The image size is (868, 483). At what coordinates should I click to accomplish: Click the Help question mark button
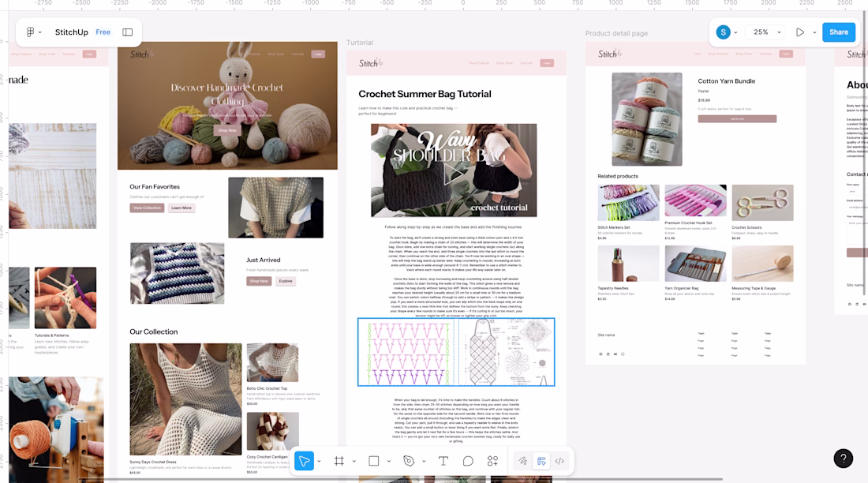point(843,458)
